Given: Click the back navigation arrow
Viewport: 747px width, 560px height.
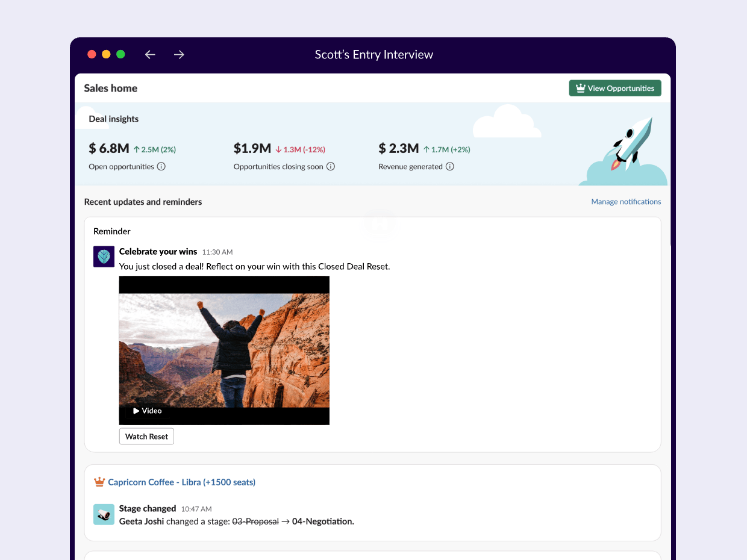Looking at the screenshot, I should point(150,55).
